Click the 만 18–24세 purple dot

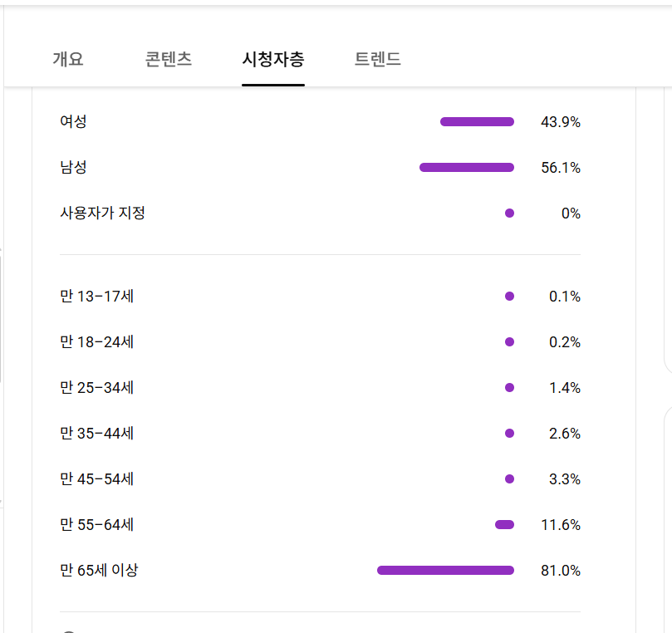point(509,342)
